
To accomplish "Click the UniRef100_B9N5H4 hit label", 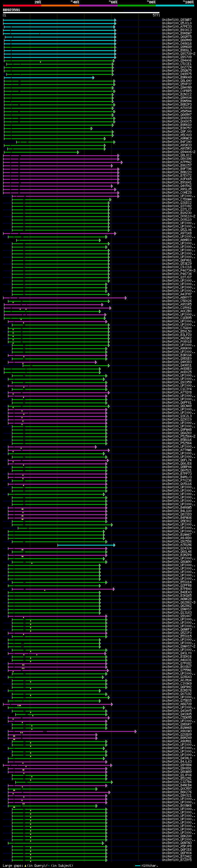I will (x=177, y=101).
